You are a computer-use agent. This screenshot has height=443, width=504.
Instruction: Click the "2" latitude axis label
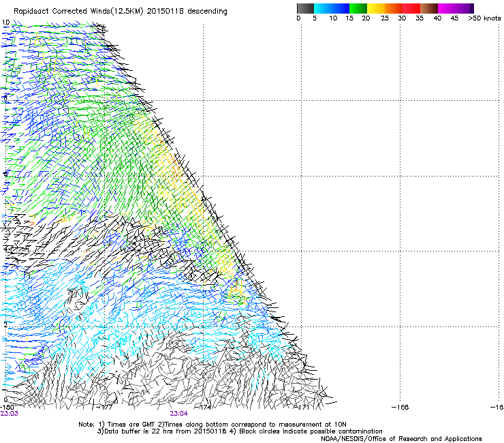coord(5,324)
